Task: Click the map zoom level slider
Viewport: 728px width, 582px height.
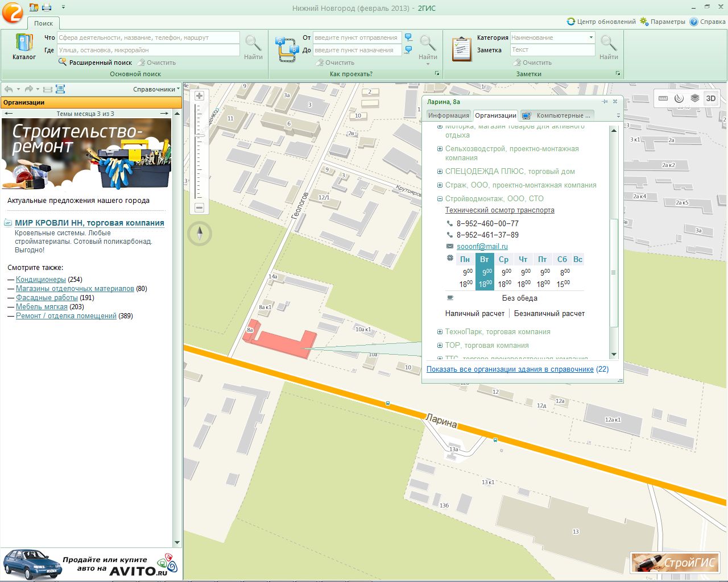Action: pyautogui.click(x=199, y=136)
